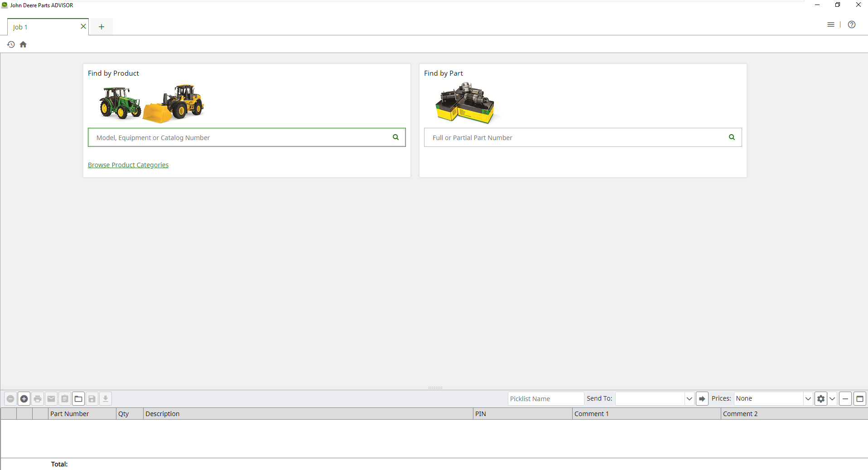Viewport: 868px width, 470px height.
Task: Add a new job tab
Action: [101, 27]
